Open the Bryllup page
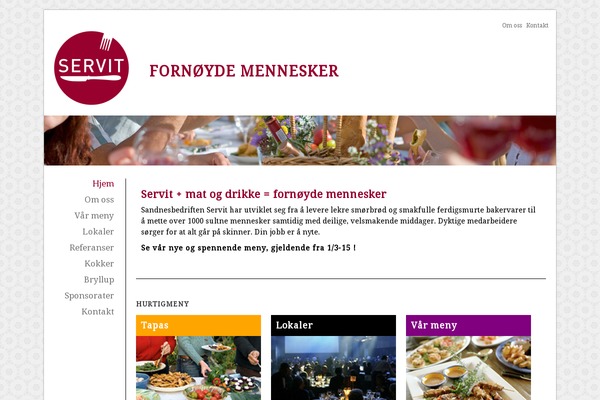This screenshot has width=600, height=400. point(99,280)
